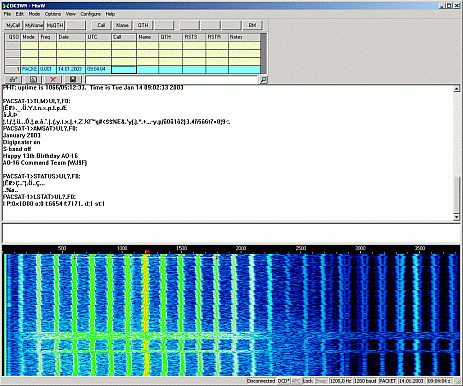Click the Date column header in the log
The width and height of the screenshot is (463, 386).
click(x=71, y=37)
